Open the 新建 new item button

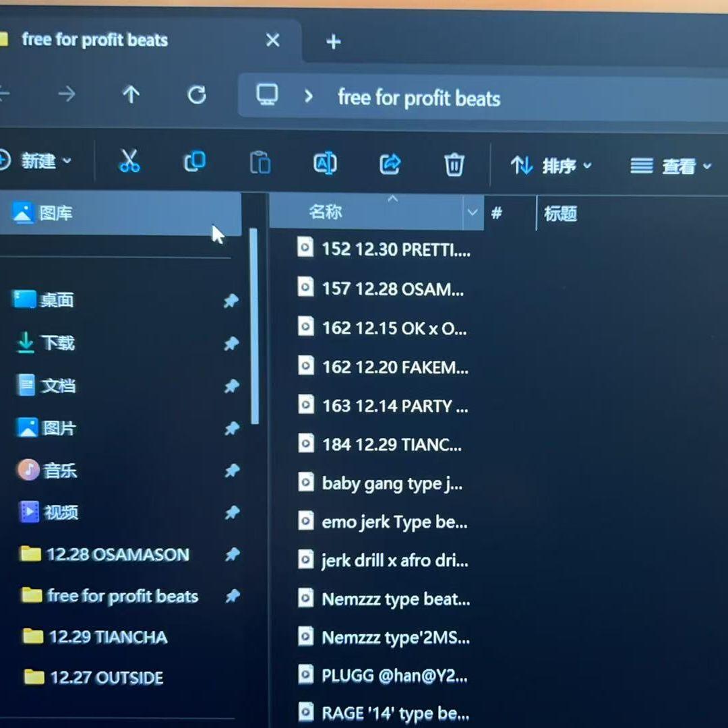coord(36,160)
